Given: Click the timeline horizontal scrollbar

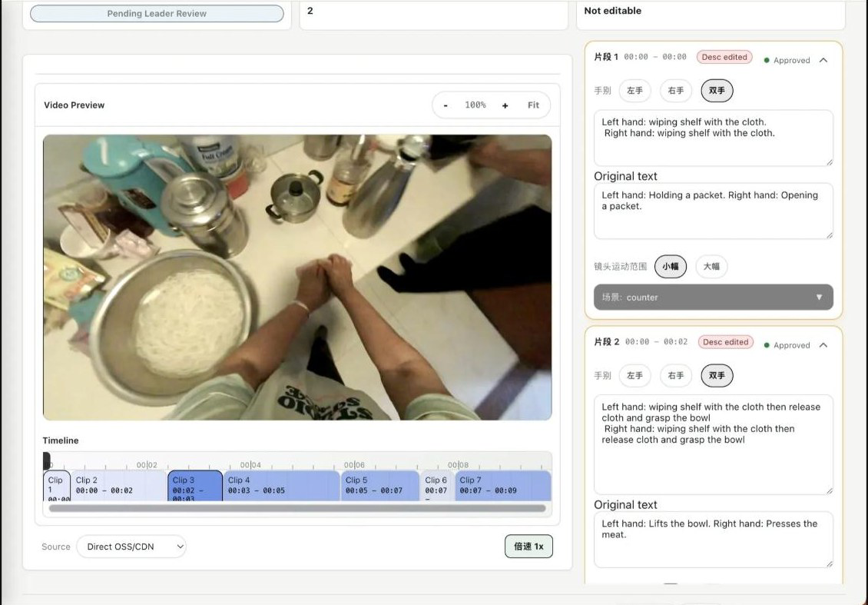Looking at the screenshot, I should click(297, 508).
